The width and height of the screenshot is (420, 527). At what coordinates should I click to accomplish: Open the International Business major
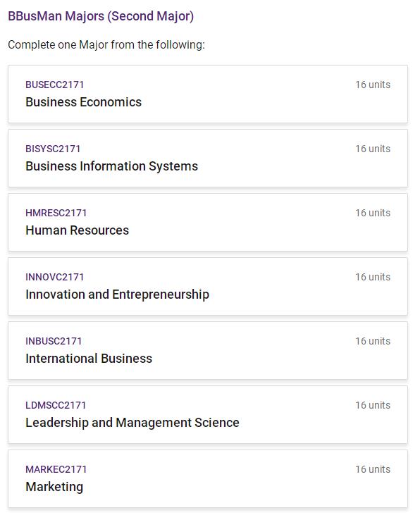tap(208, 351)
